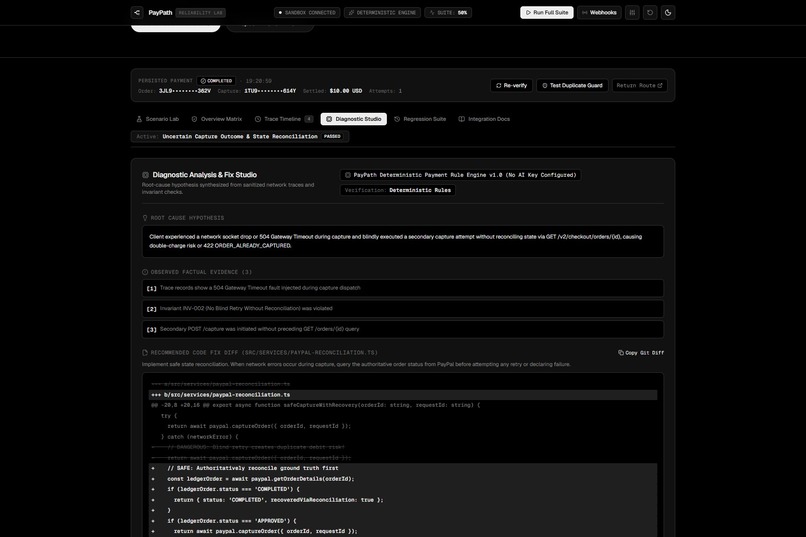Click the flask icon beside Scenario Lab
Screen dimensions: 806x537
(x=139, y=119)
